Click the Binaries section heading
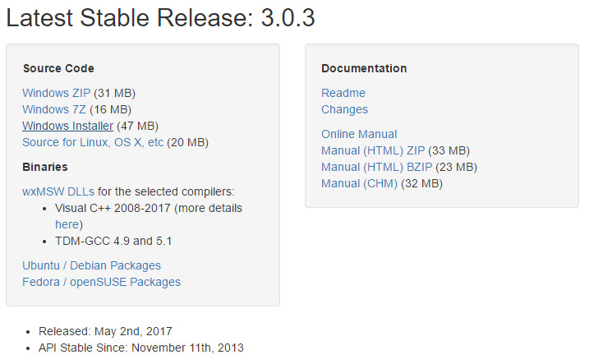Screen dimensions: 603x364 pos(45,167)
